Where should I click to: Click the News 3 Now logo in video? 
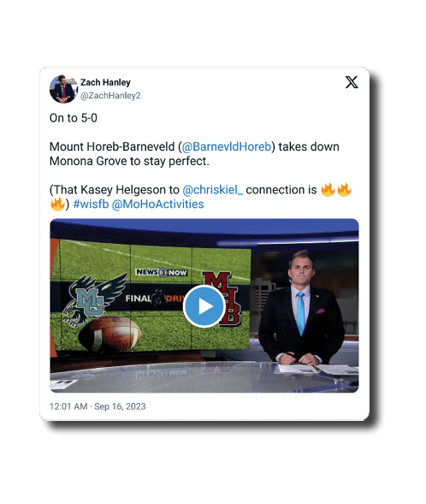tap(162, 272)
